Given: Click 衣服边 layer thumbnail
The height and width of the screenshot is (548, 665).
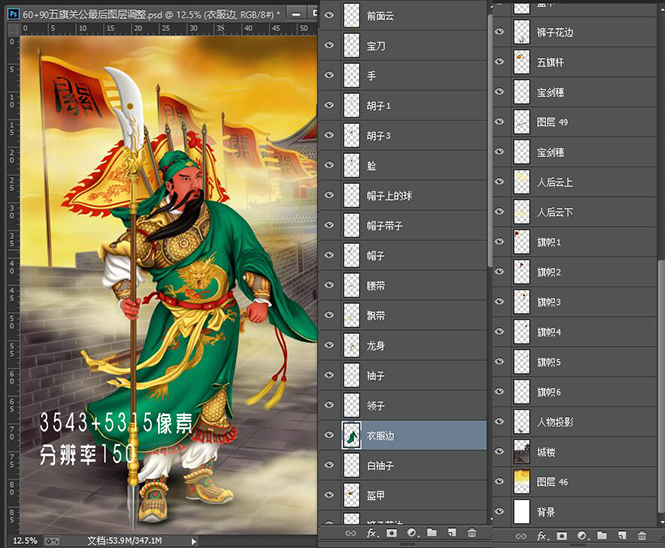Looking at the screenshot, I should 351,435.
